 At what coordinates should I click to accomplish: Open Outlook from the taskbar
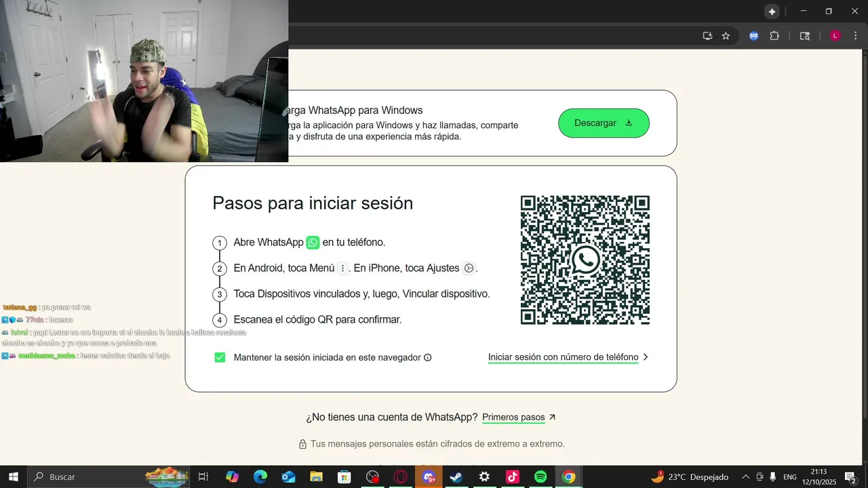pos(288,477)
